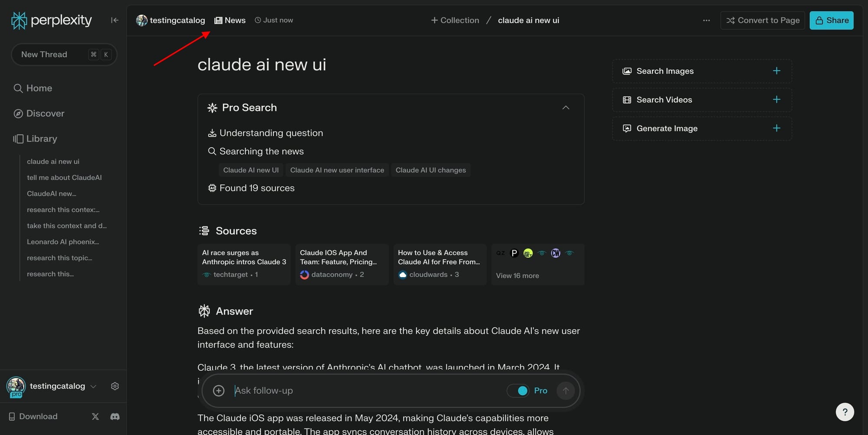Click 'Searching the news' step
The width and height of the screenshot is (868, 435).
(256, 151)
